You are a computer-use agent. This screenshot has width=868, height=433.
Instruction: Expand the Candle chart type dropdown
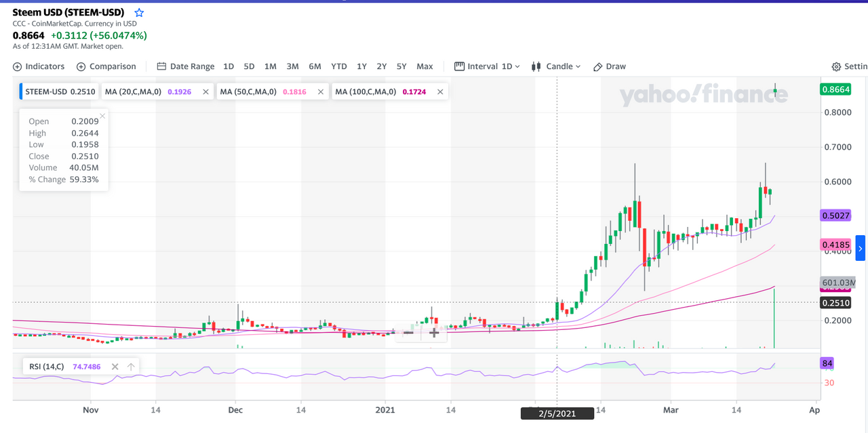coord(556,66)
